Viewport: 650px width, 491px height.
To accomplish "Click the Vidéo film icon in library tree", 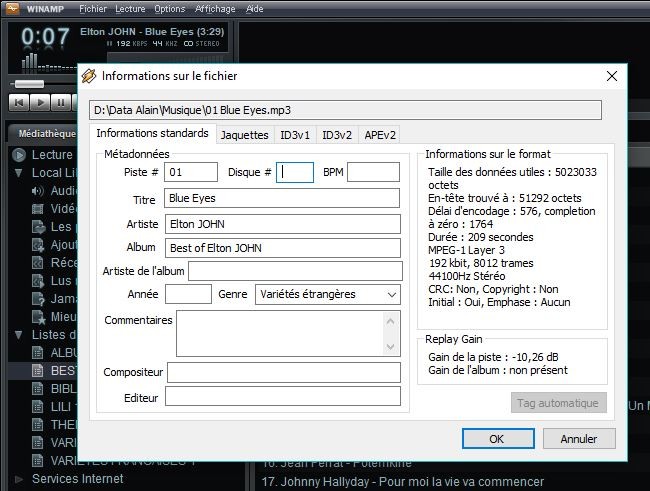I will coord(37,209).
